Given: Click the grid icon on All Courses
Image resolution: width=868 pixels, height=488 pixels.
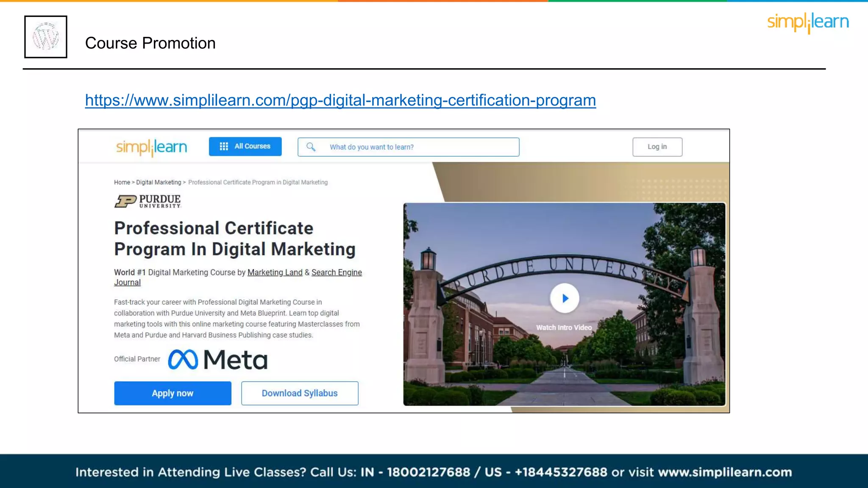Looking at the screenshot, I should tap(224, 146).
